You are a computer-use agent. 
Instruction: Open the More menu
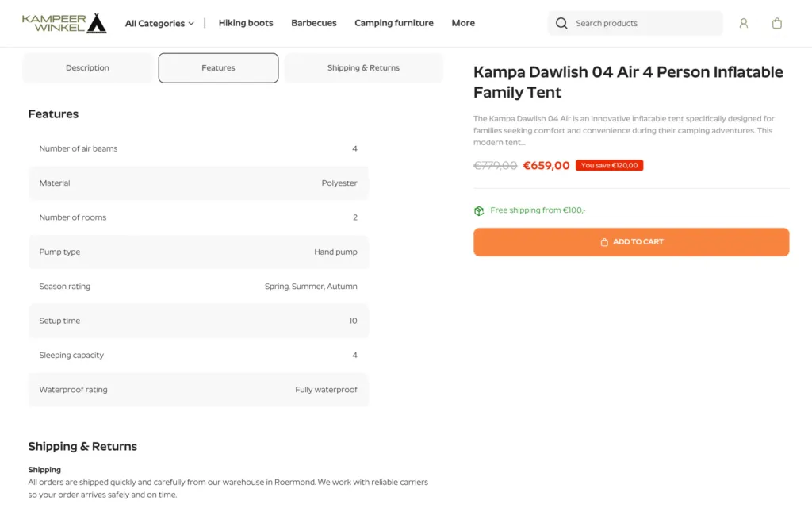pos(463,23)
